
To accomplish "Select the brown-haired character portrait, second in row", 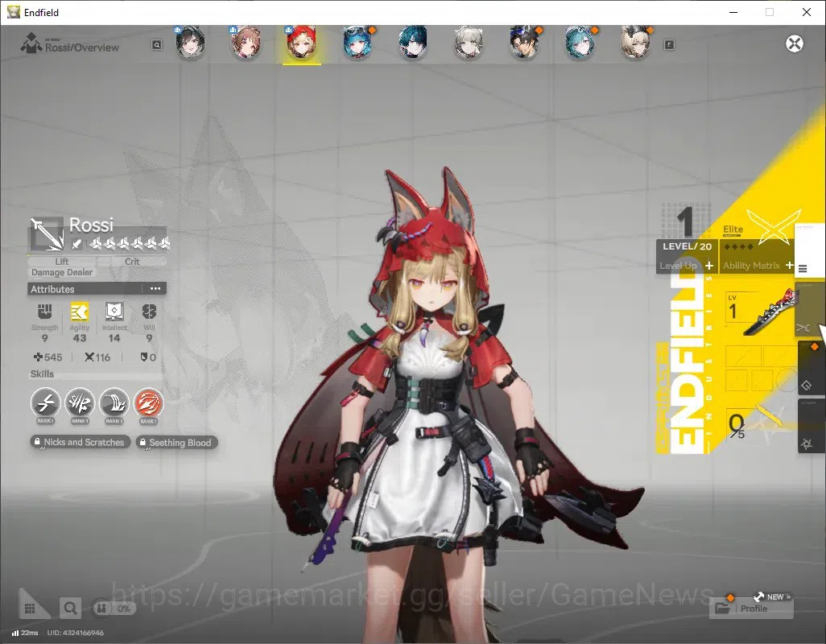I will (x=246, y=43).
